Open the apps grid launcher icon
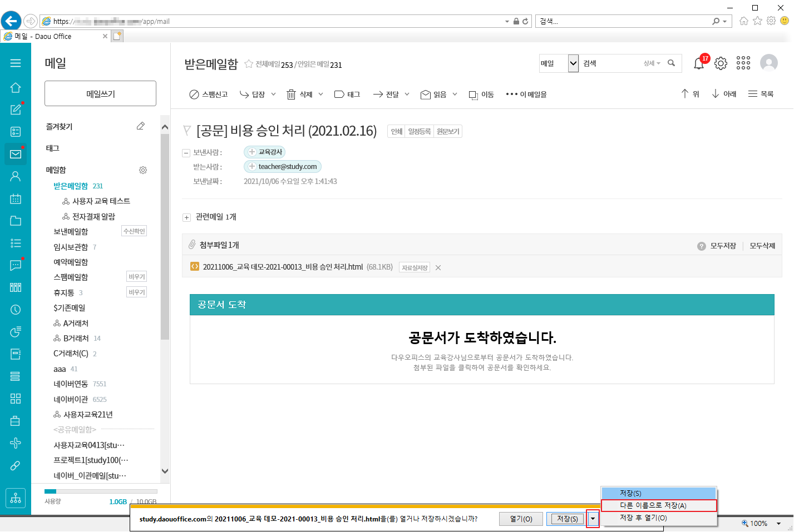Image resolution: width=794 pixels, height=532 pixels. (743, 63)
